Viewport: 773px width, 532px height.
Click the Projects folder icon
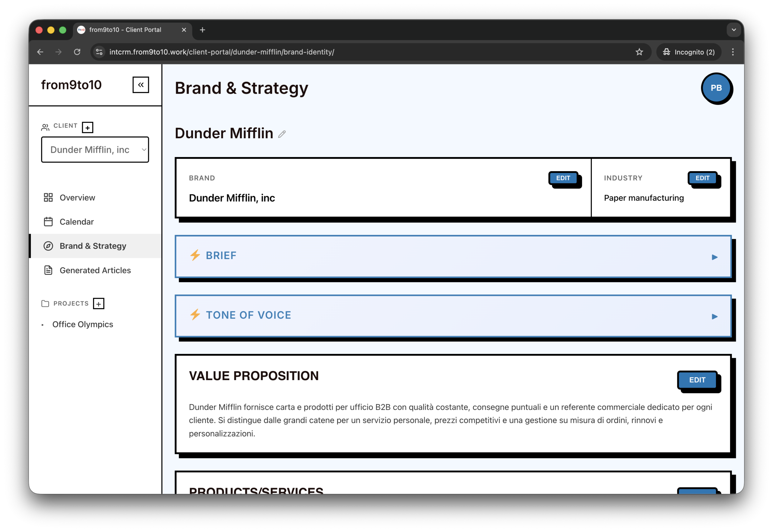pyautogui.click(x=45, y=304)
